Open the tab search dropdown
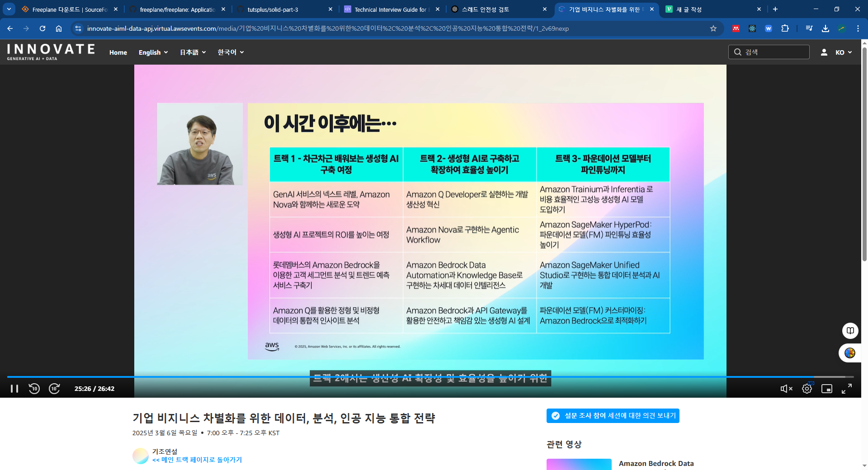The width and height of the screenshot is (868, 470). pos(9,9)
